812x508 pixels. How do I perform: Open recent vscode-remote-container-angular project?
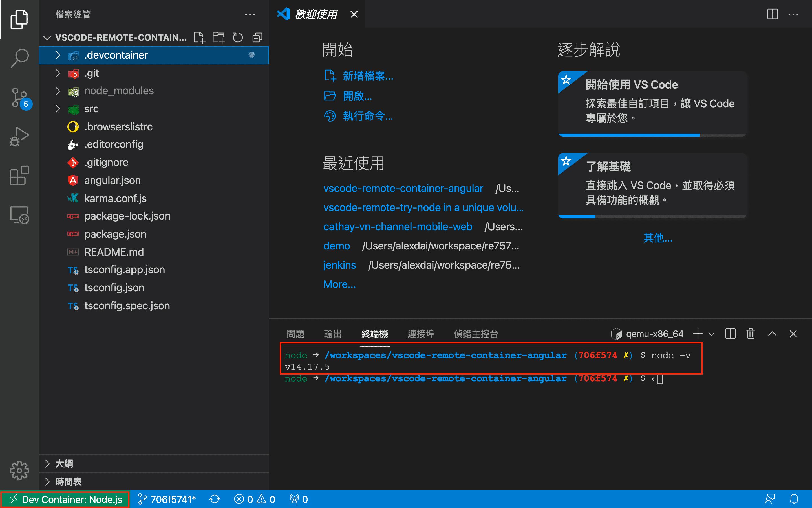[x=403, y=188]
